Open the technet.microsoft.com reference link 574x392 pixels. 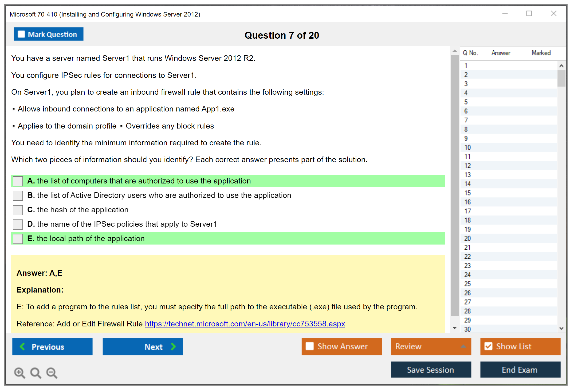[x=245, y=324]
